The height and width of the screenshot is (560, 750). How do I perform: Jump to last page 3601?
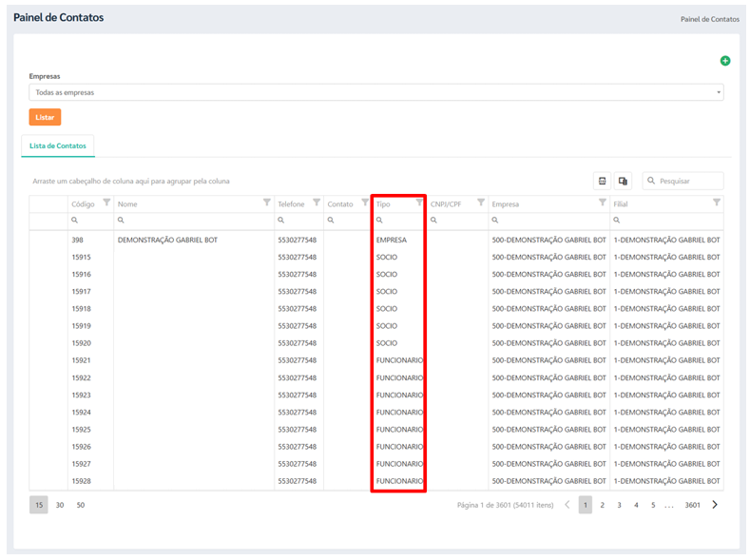tap(693, 505)
